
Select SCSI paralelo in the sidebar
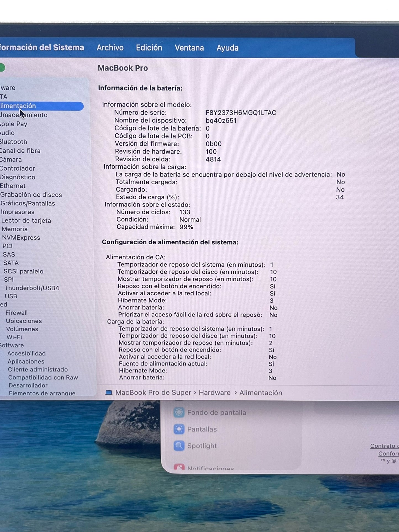23,271
